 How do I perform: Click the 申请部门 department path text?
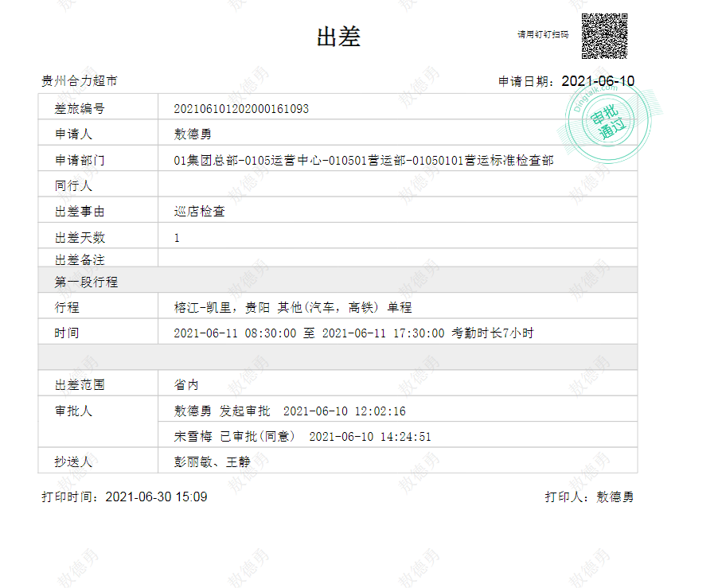[x=363, y=161]
